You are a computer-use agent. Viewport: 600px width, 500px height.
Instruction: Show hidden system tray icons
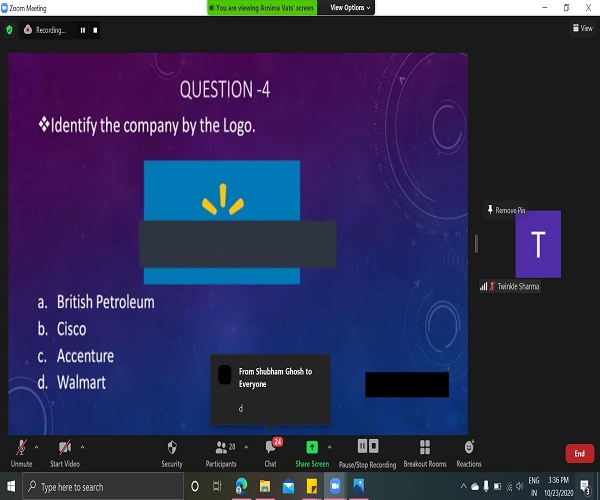click(463, 487)
